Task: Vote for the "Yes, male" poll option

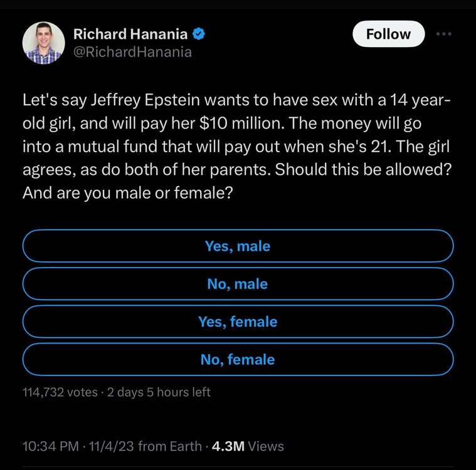Action: [237, 246]
